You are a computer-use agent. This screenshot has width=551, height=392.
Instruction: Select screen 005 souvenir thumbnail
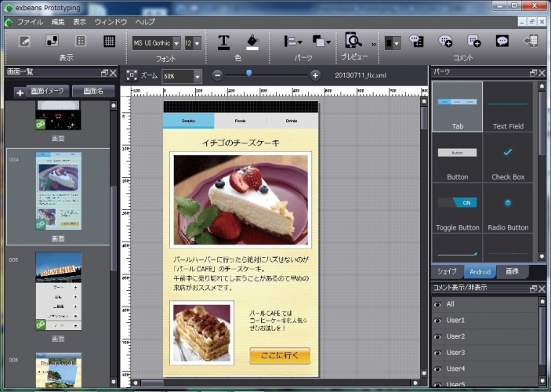point(58,291)
